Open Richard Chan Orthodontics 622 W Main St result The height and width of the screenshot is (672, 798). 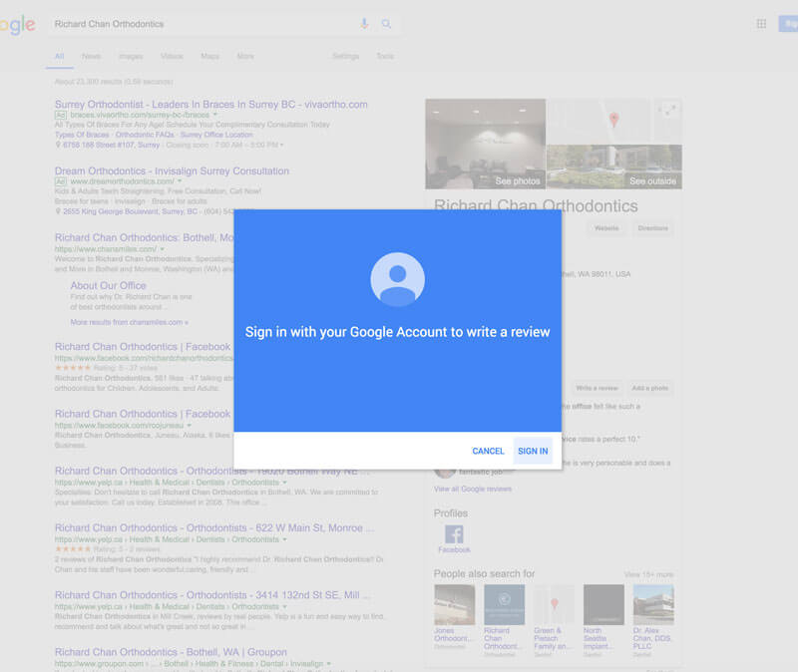pyautogui.click(x=213, y=528)
